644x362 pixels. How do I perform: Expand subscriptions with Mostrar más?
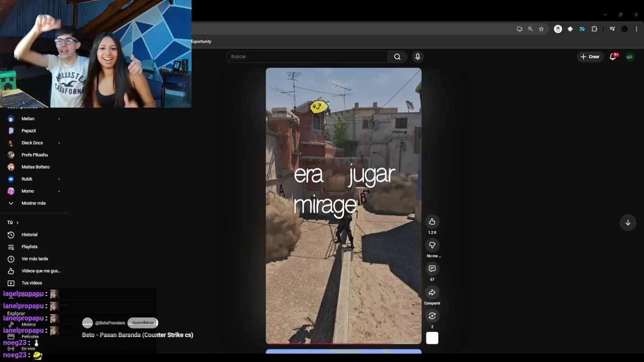pos(35,203)
